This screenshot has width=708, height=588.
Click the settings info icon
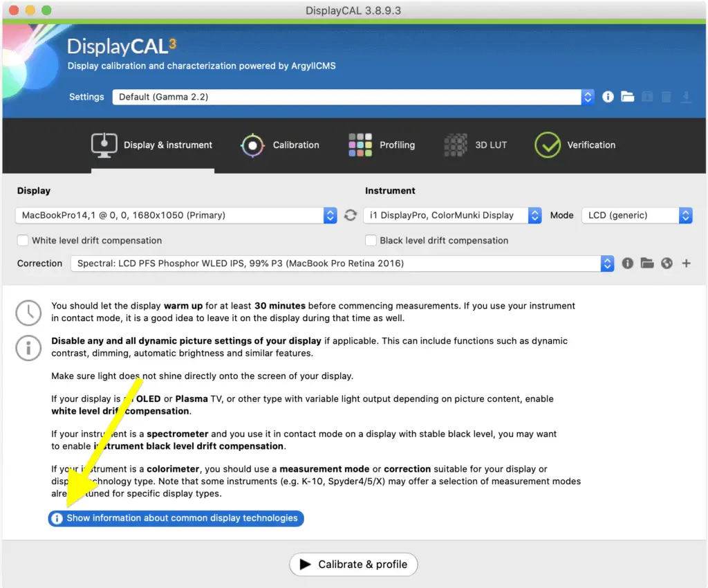(608, 97)
